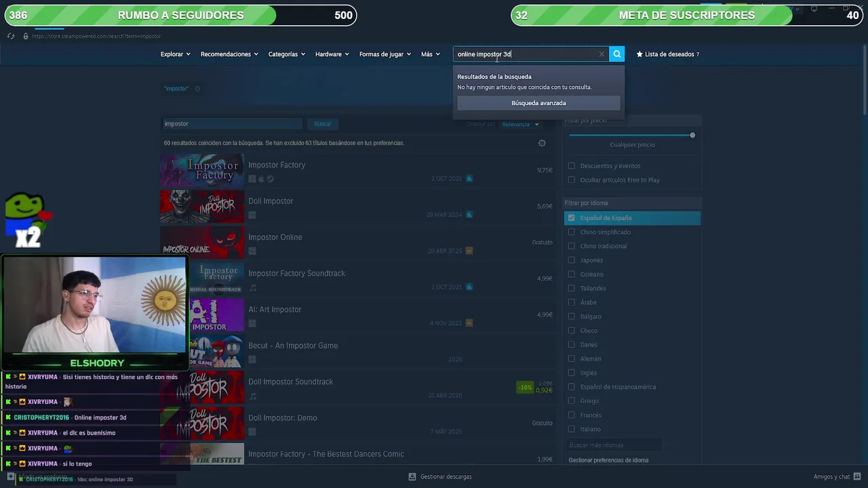This screenshot has height=488, width=868.
Task: Click the Búsqueda avanzada button
Action: [538, 103]
